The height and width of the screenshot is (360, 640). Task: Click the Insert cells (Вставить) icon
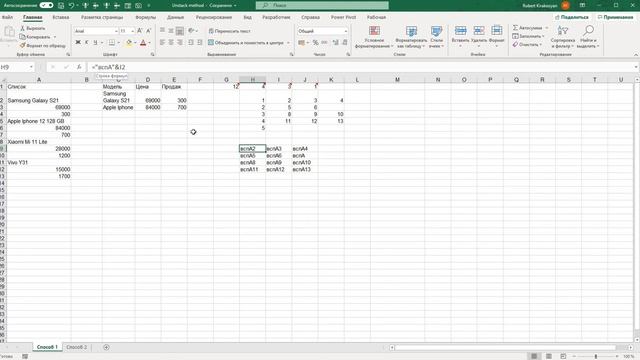point(460,31)
